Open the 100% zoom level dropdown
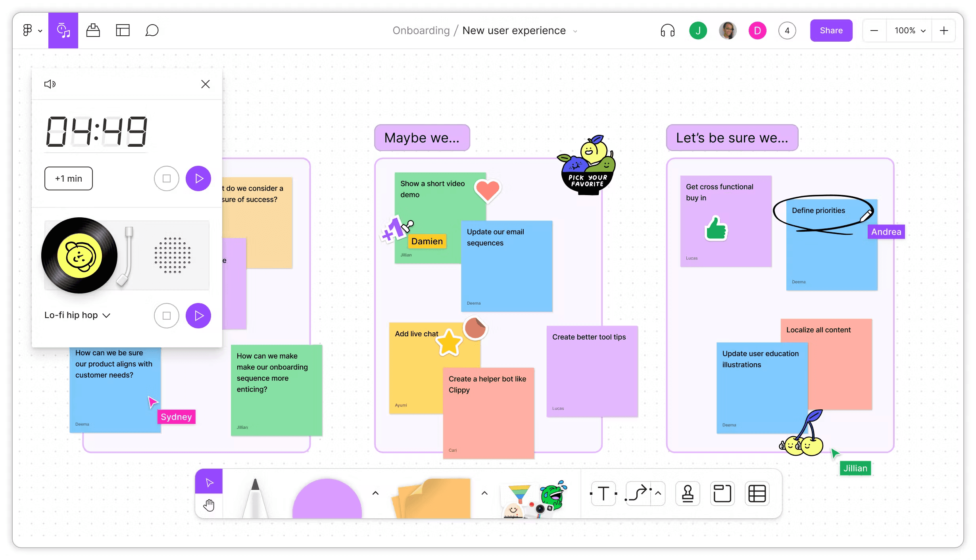The height and width of the screenshot is (560, 976). [x=910, y=31]
